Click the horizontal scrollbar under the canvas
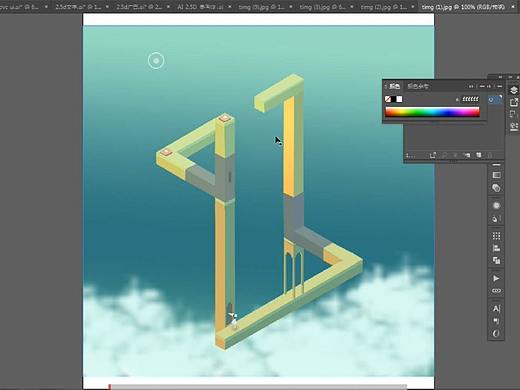The height and width of the screenshot is (390, 520). point(259,387)
